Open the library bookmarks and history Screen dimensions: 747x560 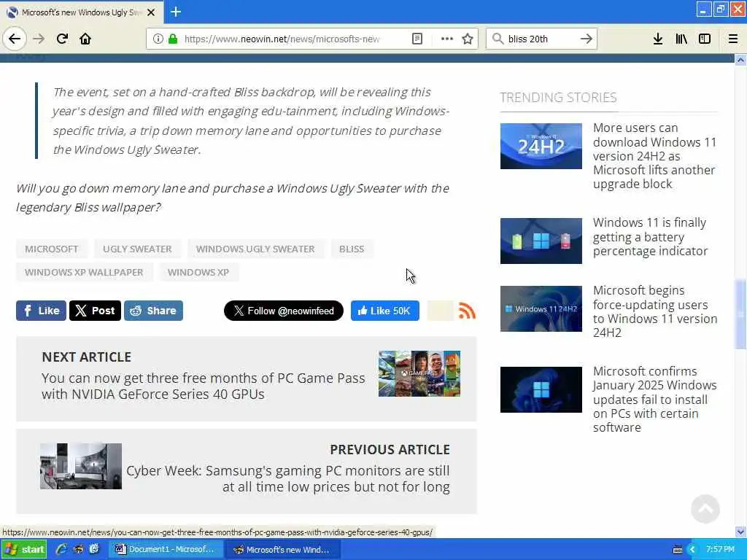(681, 39)
